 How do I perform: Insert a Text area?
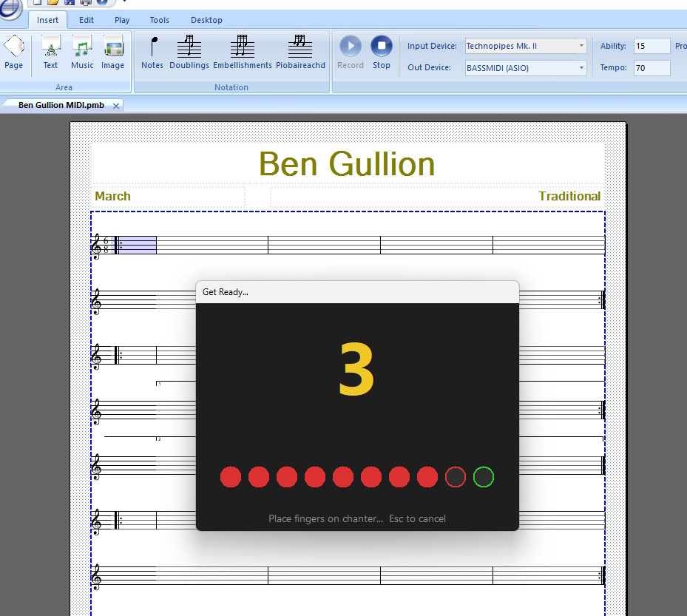click(50, 53)
